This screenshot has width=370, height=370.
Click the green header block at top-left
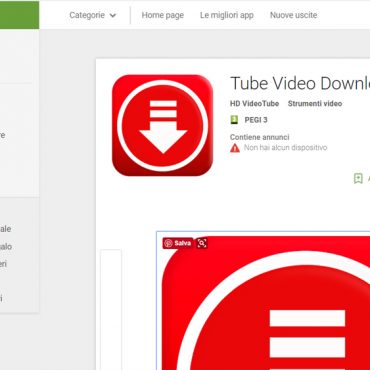pos(19,15)
